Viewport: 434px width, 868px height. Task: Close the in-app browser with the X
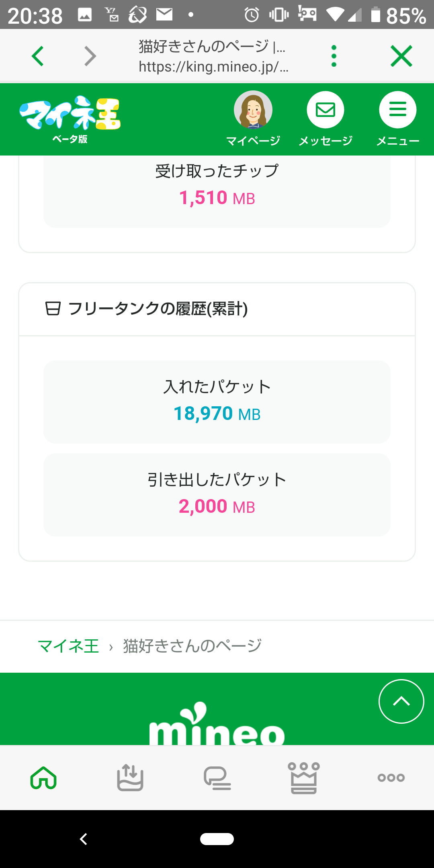(x=401, y=56)
